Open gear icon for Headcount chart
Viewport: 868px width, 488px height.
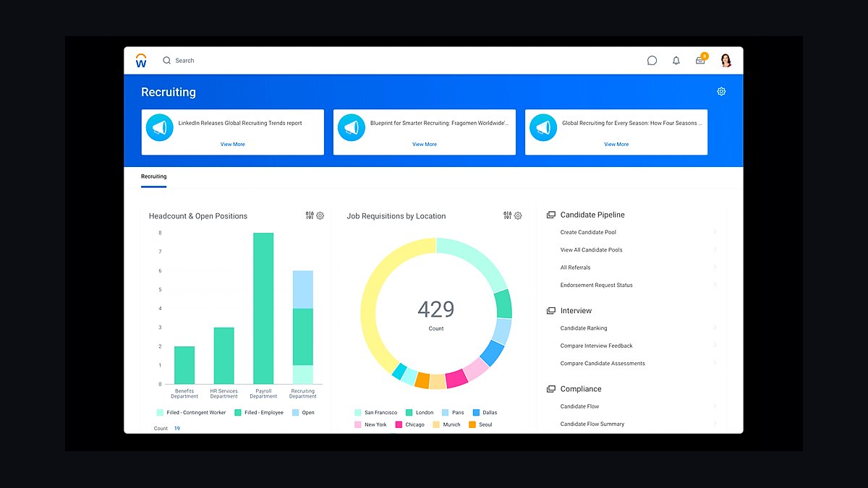(x=320, y=215)
